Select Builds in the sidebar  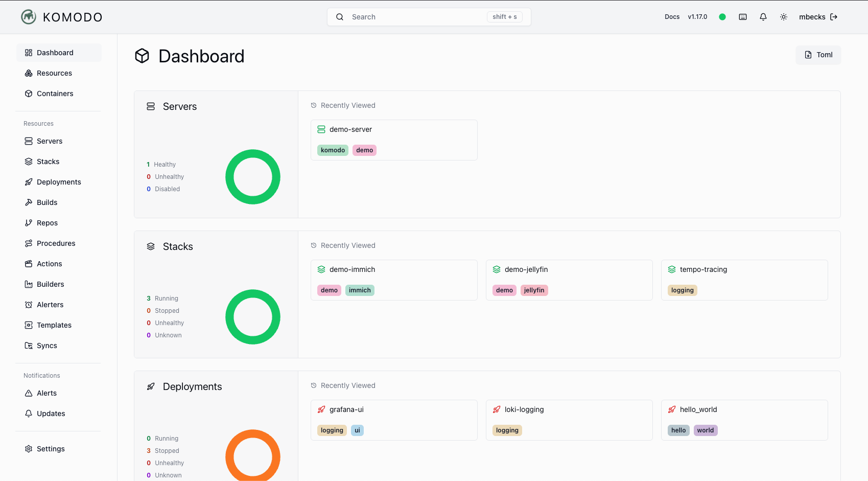(46, 202)
